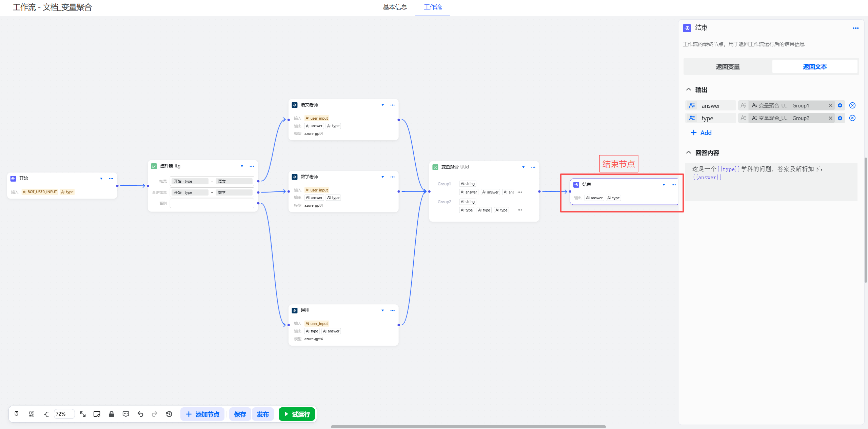The width and height of the screenshot is (868, 429).
Task: Open the 开始 node dropdown arrow
Action: pos(101,178)
